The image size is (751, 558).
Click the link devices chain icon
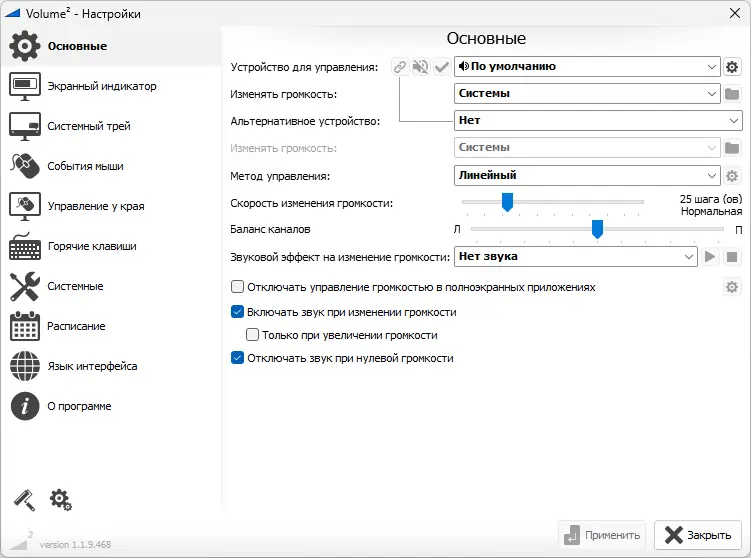(x=400, y=67)
